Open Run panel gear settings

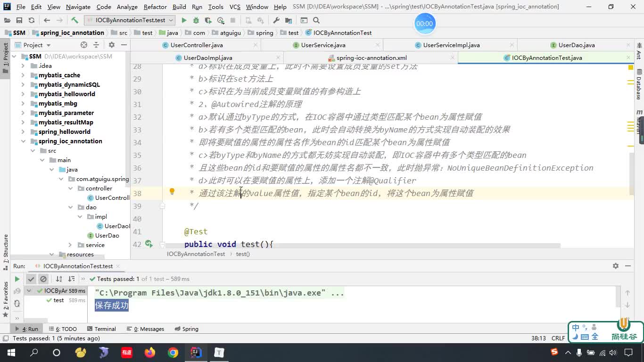coord(615,266)
